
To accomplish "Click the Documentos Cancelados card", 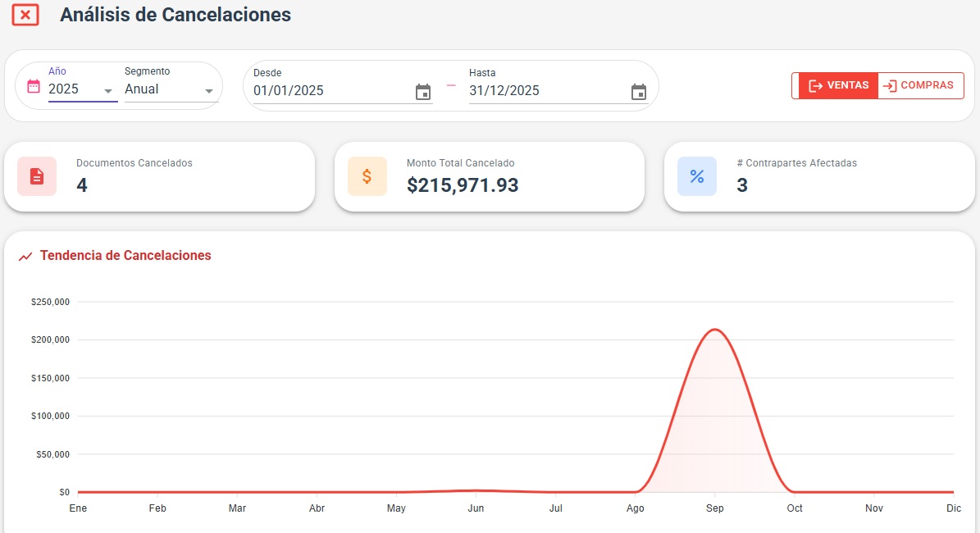I will [x=159, y=176].
